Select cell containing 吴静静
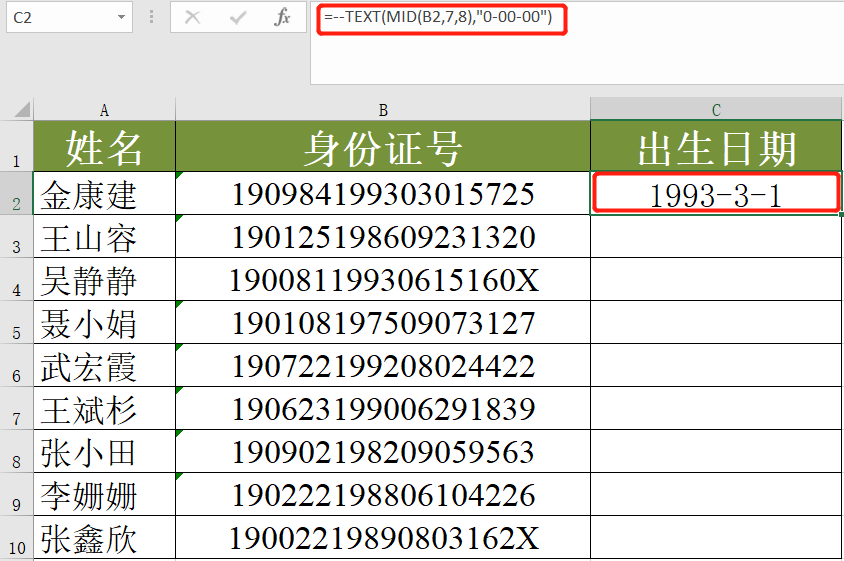This screenshot has height=561, width=844. (x=104, y=279)
